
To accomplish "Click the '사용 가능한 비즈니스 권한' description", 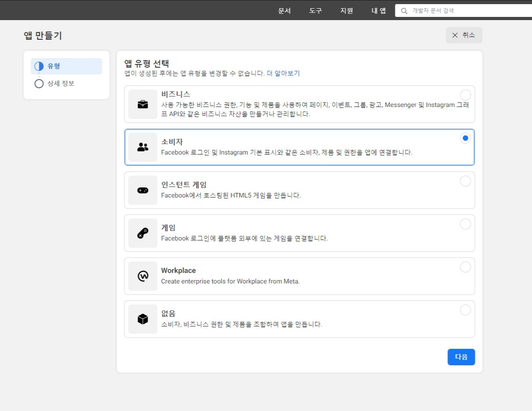I will pos(315,109).
